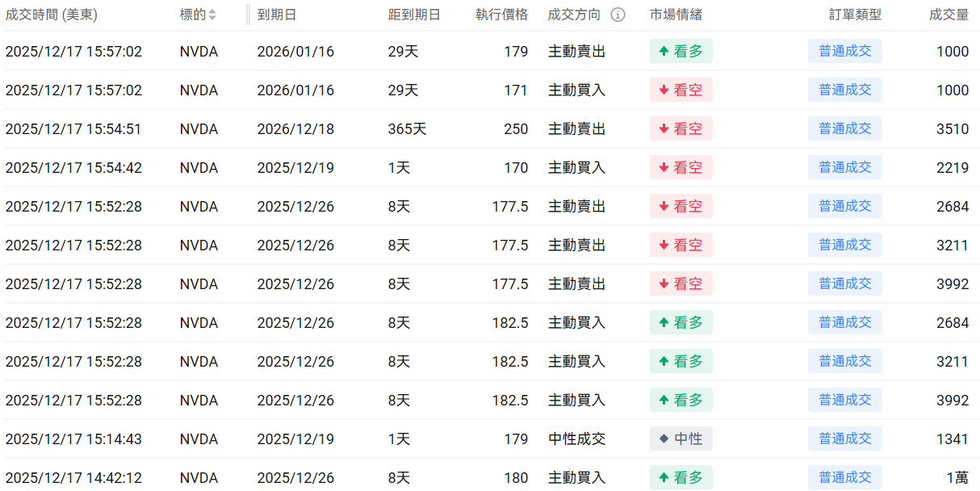Click the 中性 sentiment badge
Viewport: 980px width, 491px height.
681,439
